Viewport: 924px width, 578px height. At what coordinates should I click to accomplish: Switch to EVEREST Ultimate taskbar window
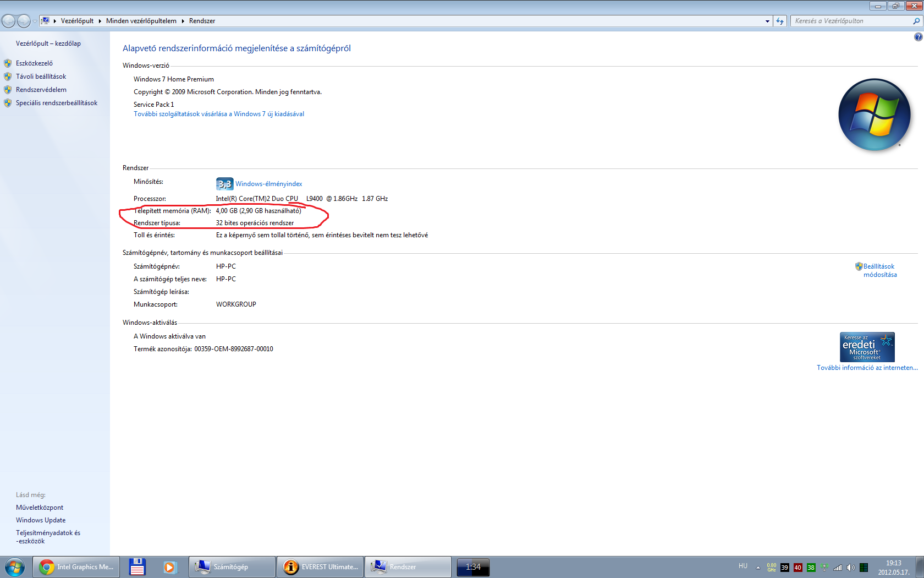(x=320, y=567)
